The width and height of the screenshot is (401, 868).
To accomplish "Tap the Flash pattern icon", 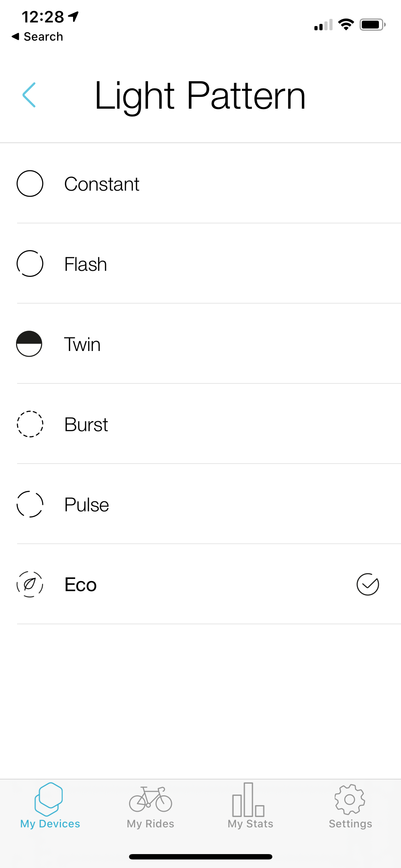I will [30, 264].
